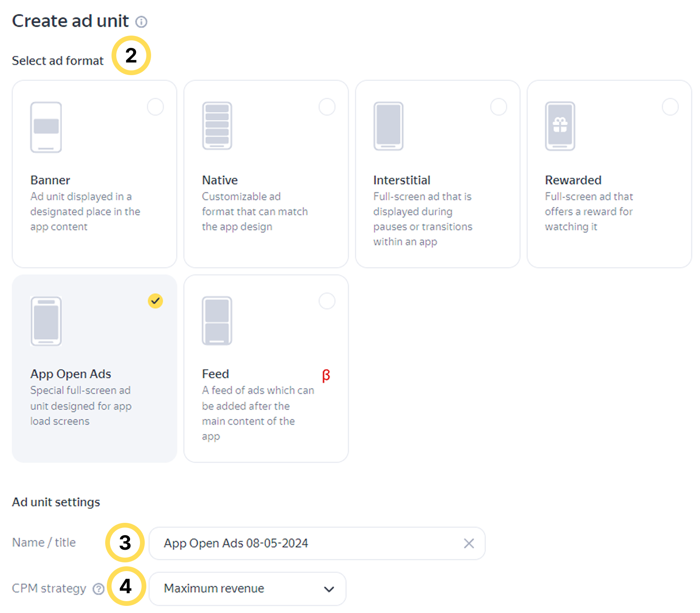Click the Maximum revenue dropdown chevron

[x=329, y=589]
